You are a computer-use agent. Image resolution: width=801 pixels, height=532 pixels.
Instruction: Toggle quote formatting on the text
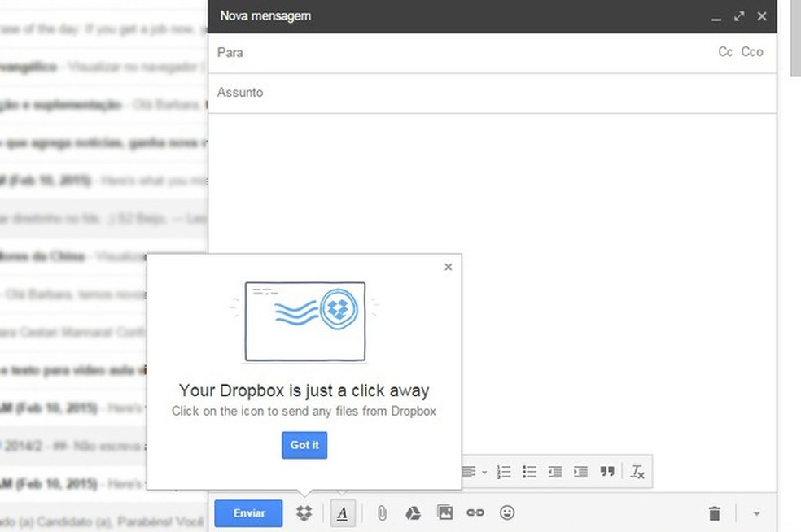(x=606, y=471)
